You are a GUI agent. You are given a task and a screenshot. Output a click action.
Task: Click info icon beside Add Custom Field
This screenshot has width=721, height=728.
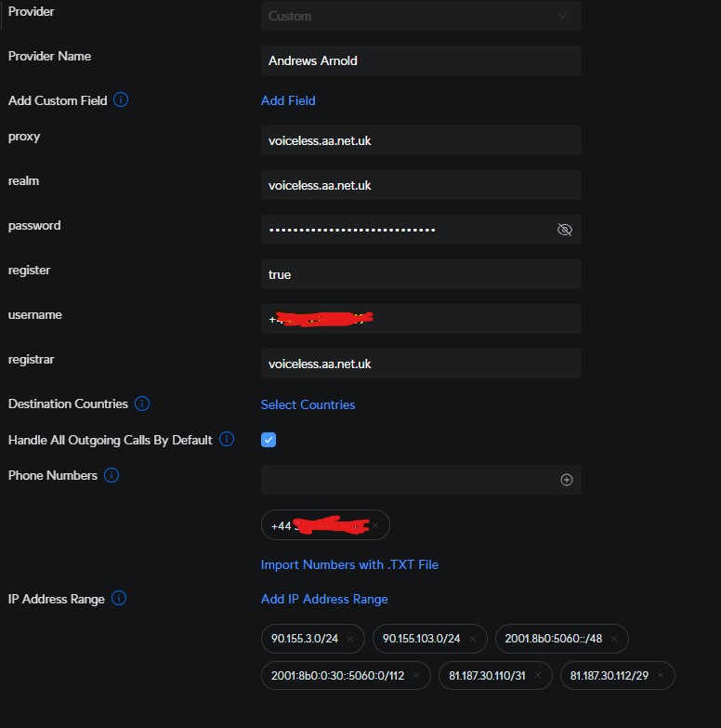(121, 99)
